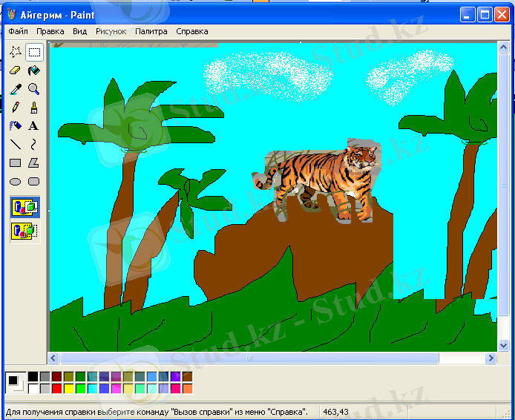Screen dimensions: 515x420
Task: Select the Free-Form Select tool
Action: point(16,52)
